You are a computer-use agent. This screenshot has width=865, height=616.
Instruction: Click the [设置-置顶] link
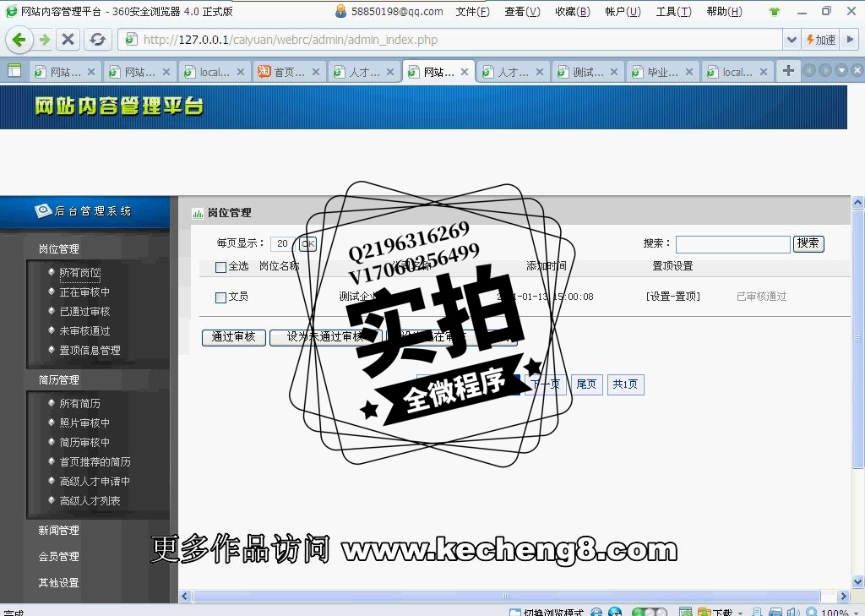[673, 297]
